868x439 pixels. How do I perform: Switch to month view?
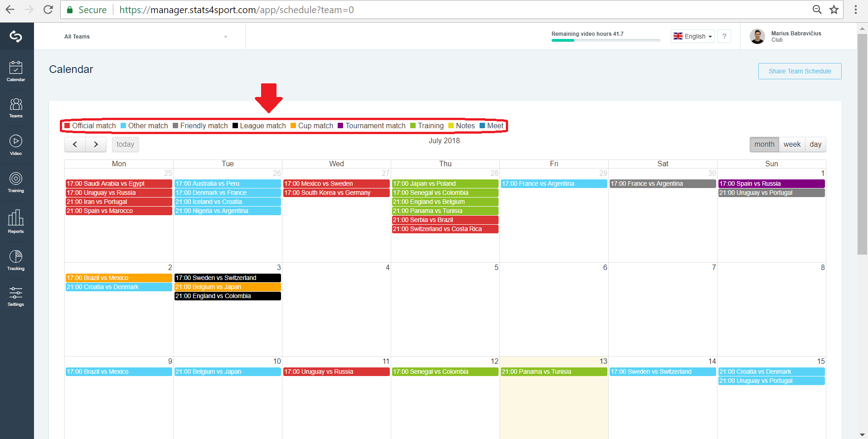tap(764, 145)
